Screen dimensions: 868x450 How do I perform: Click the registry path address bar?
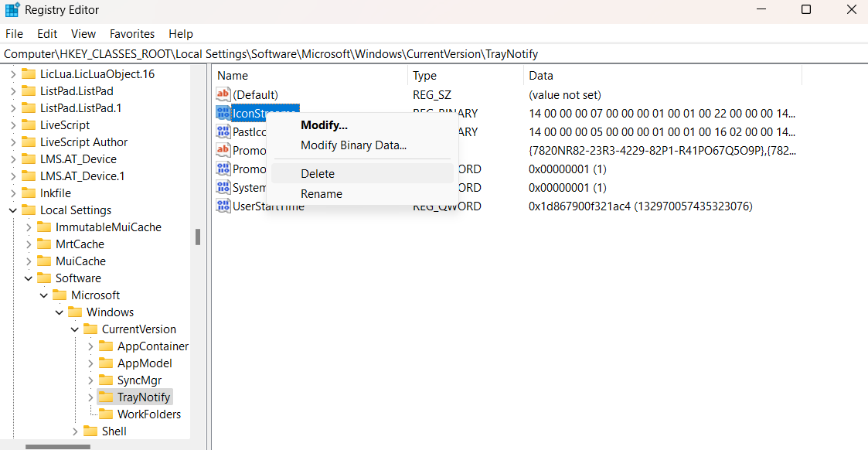pos(434,54)
